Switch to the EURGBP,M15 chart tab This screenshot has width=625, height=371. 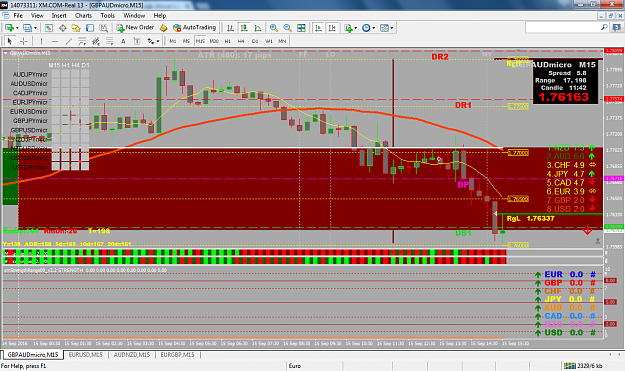coord(177,355)
